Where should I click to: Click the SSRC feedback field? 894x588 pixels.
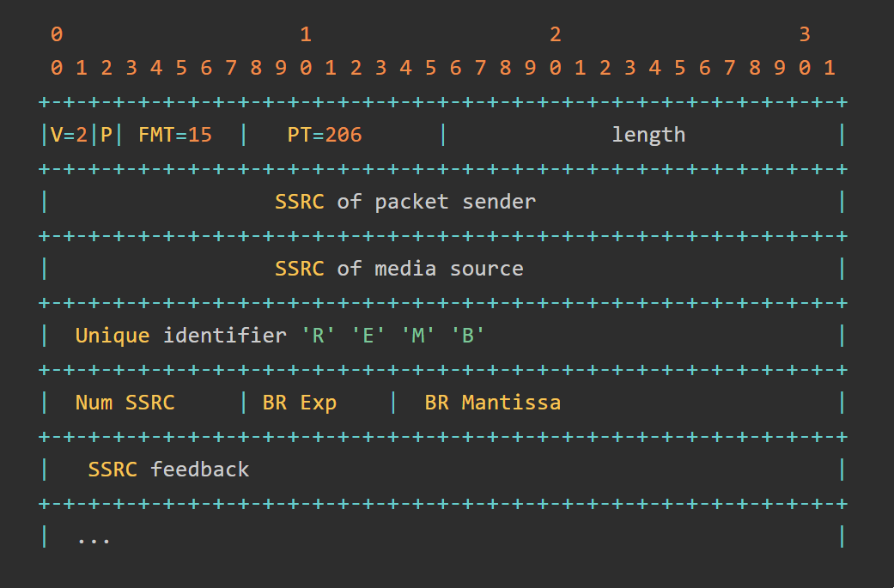pyautogui.click(x=168, y=470)
